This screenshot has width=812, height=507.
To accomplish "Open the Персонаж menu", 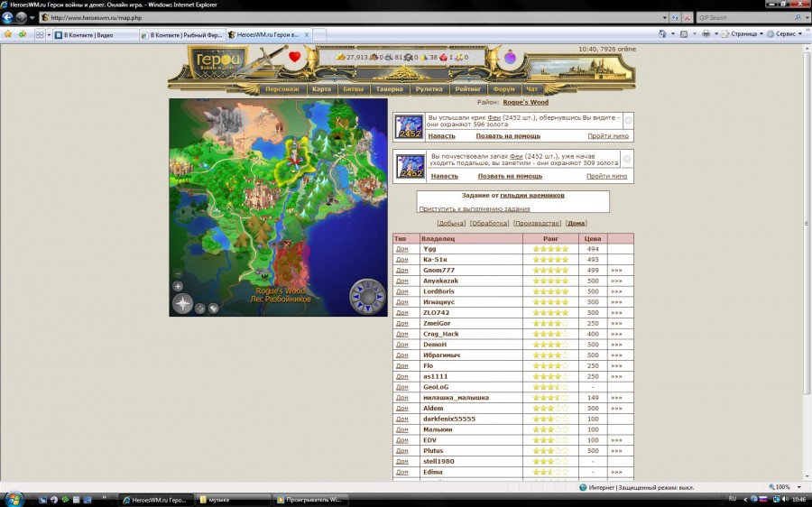I will click(x=282, y=89).
